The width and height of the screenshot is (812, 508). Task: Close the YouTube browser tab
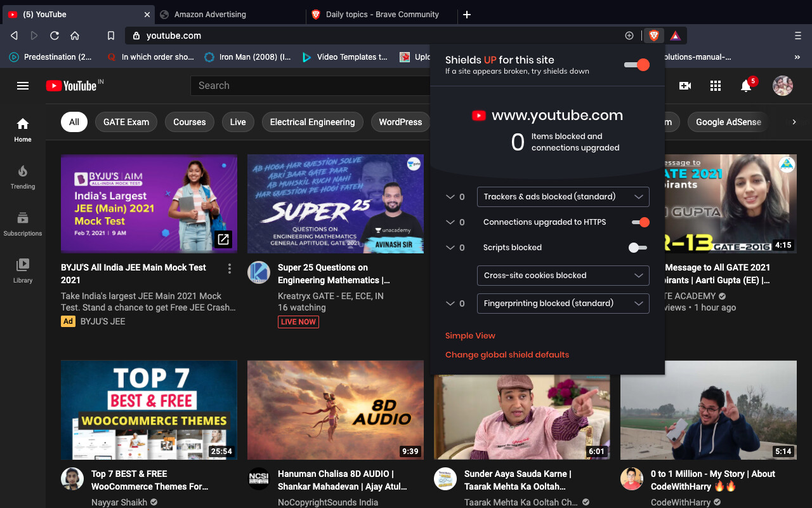147,14
